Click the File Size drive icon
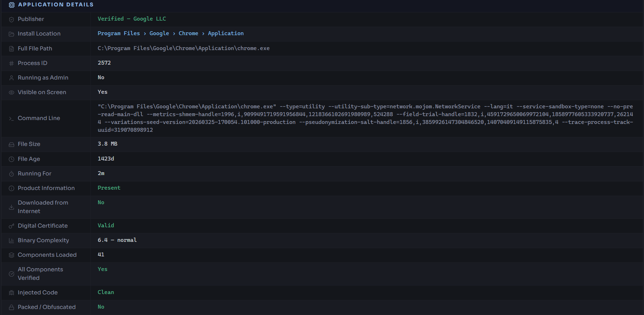Screen dimensions: 644x315 (x=11, y=145)
